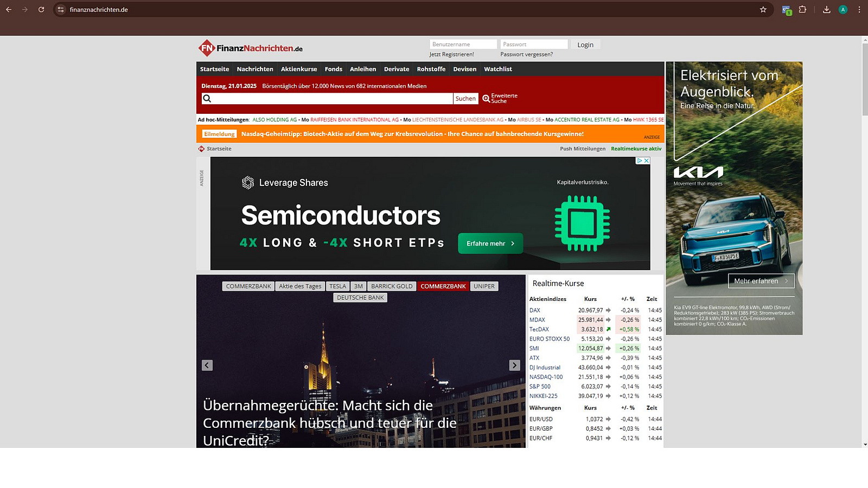Open the extensions puzzle icon
The image size is (868, 488).
[803, 9]
